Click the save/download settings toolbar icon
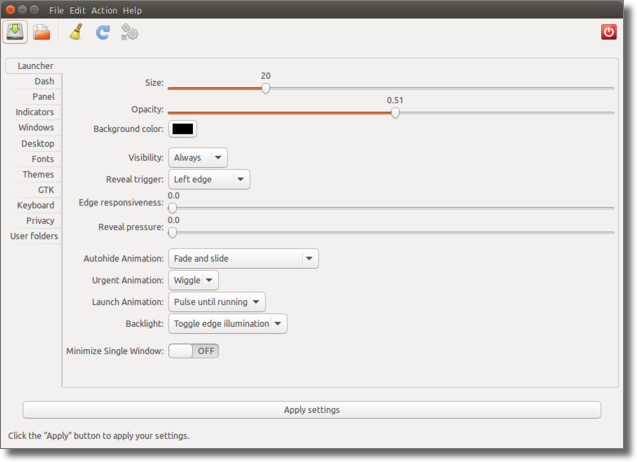 pyautogui.click(x=15, y=32)
